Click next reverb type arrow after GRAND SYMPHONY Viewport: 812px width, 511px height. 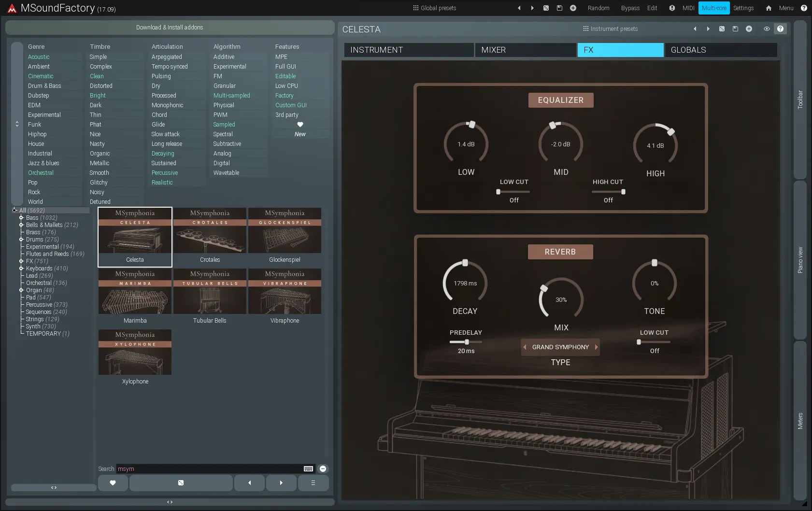(597, 347)
